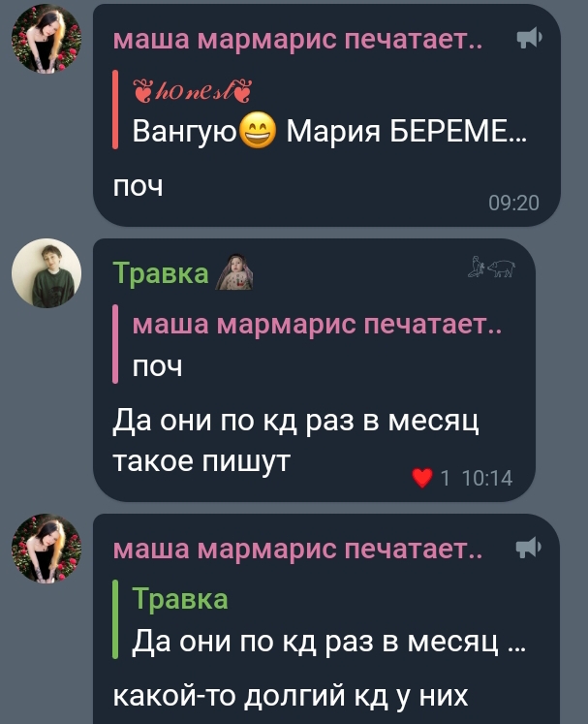Jump to the quoted Травка reply "Да они по кд раз в месяц …"

321,619
